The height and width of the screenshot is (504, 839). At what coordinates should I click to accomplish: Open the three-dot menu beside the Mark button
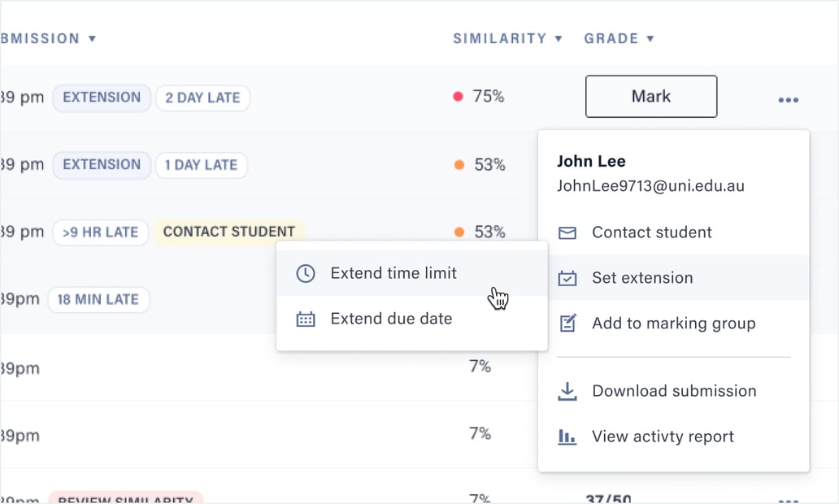coord(788,98)
